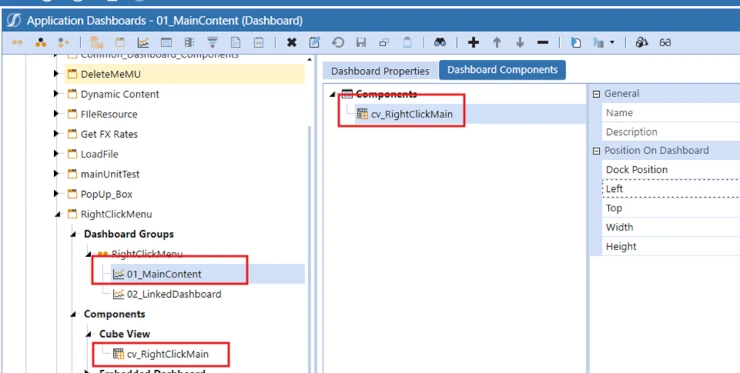Select the Dynamic Content tree item
Viewport: 740px width, 373px height.
coord(120,94)
